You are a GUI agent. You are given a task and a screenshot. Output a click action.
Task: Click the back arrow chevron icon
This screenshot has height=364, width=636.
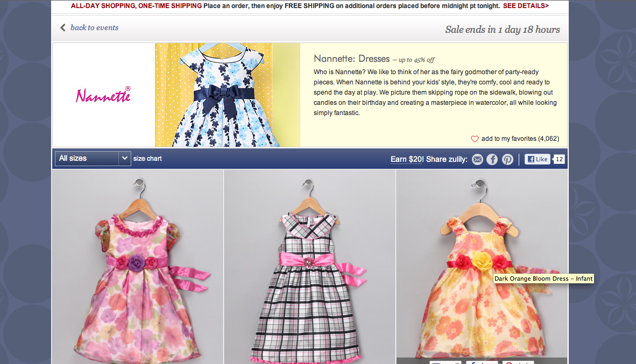(63, 27)
